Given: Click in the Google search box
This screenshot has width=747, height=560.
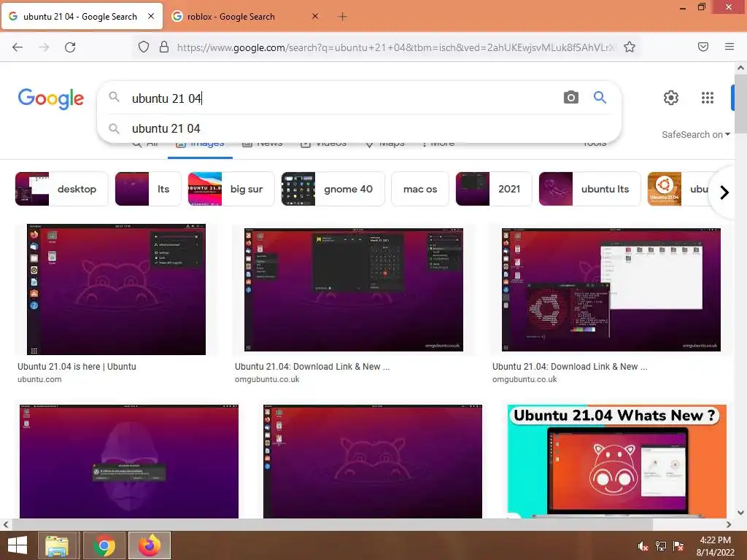Looking at the screenshot, I should click(333, 98).
